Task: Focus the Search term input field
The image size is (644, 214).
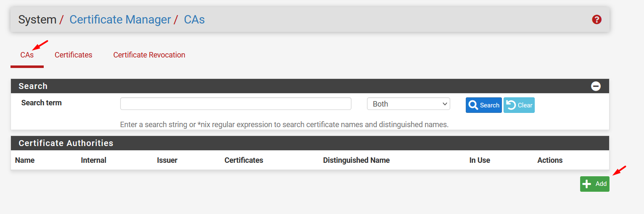Action: pyautogui.click(x=235, y=104)
